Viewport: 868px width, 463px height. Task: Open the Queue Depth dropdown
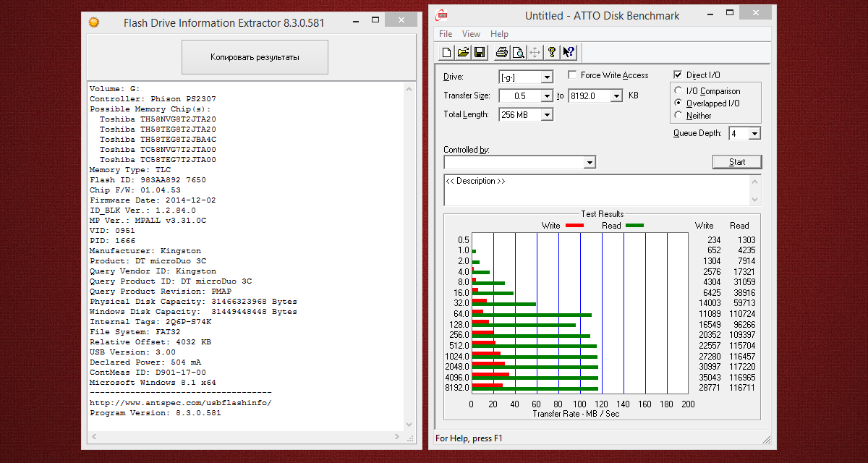click(754, 134)
